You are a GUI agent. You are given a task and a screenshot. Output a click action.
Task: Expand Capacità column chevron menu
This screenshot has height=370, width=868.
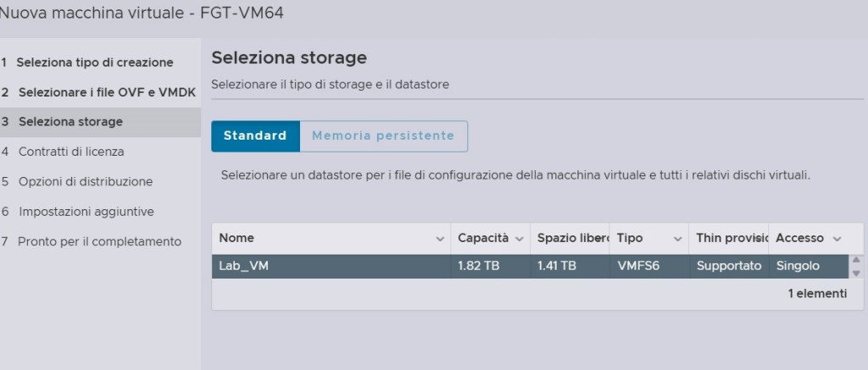tap(519, 239)
